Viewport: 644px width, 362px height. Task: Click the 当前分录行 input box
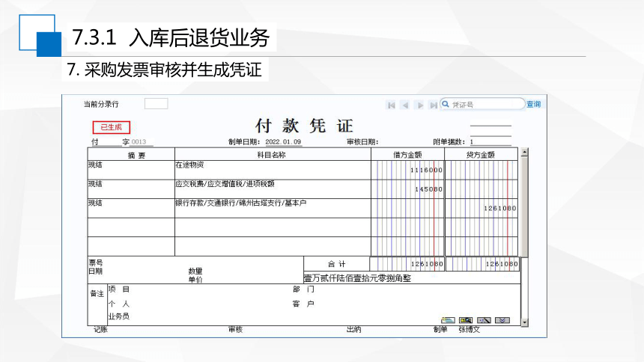[156, 103]
